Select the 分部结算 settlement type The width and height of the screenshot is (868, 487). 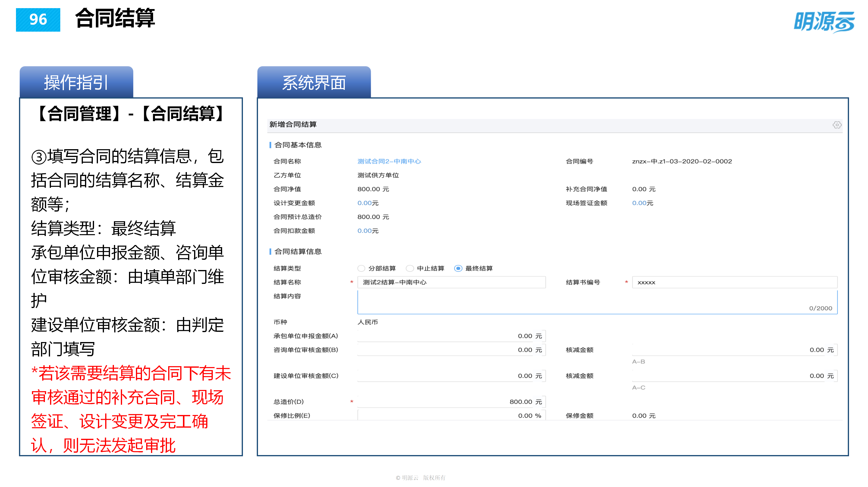click(361, 269)
